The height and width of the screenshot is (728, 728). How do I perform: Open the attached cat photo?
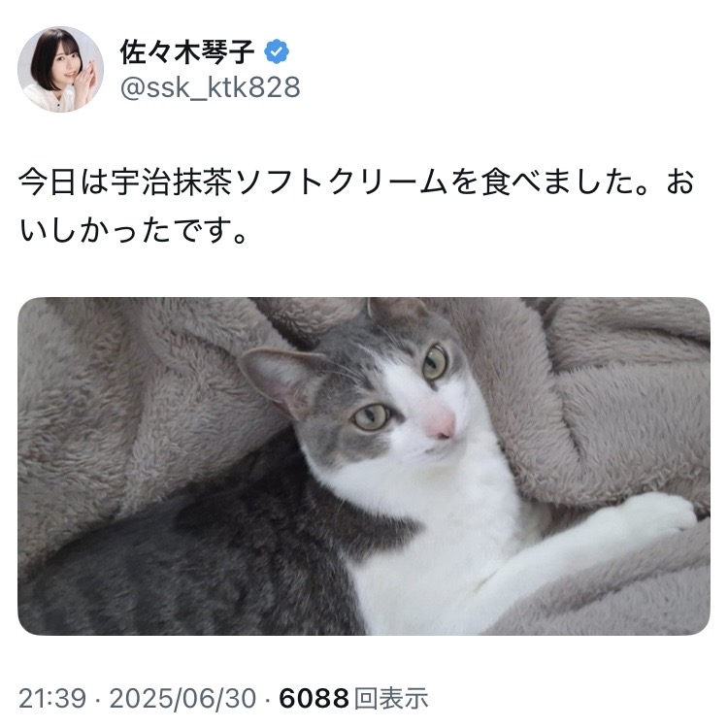click(364, 466)
